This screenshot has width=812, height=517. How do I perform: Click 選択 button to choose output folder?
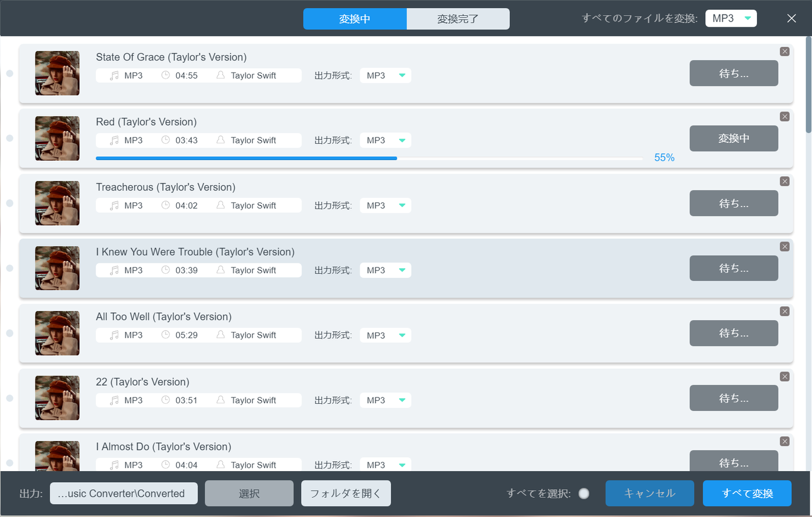(x=249, y=493)
